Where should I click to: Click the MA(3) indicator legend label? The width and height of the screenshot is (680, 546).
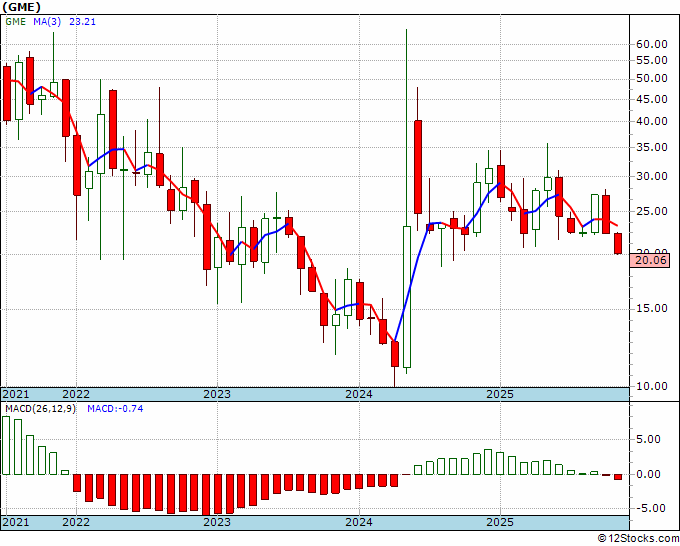(x=47, y=22)
